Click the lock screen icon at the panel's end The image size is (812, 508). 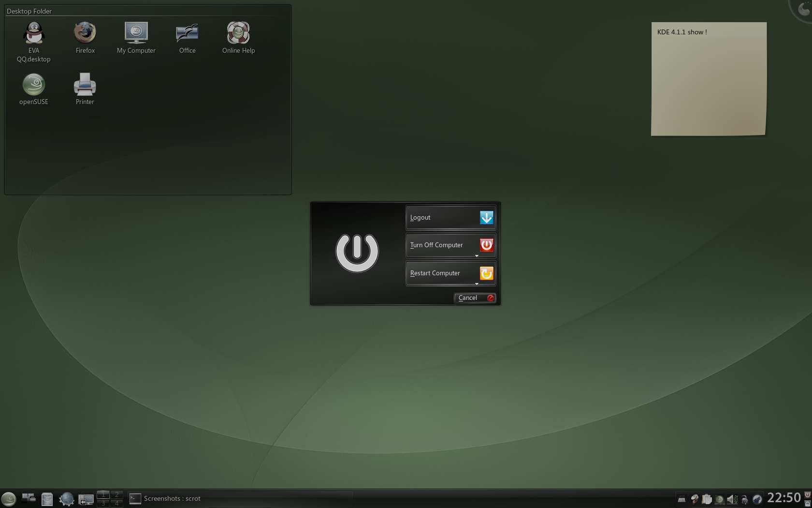click(x=808, y=504)
